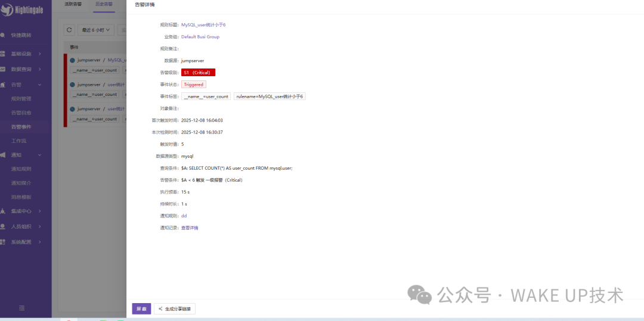Screen dimensions: 644x321
Task: Click the 人员组织 person icon
Action: (x=2, y=226)
